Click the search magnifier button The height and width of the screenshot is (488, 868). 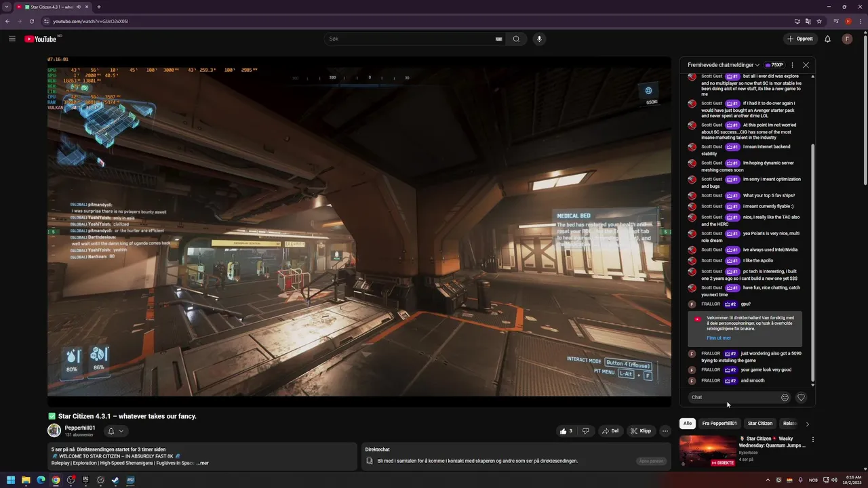(x=516, y=39)
